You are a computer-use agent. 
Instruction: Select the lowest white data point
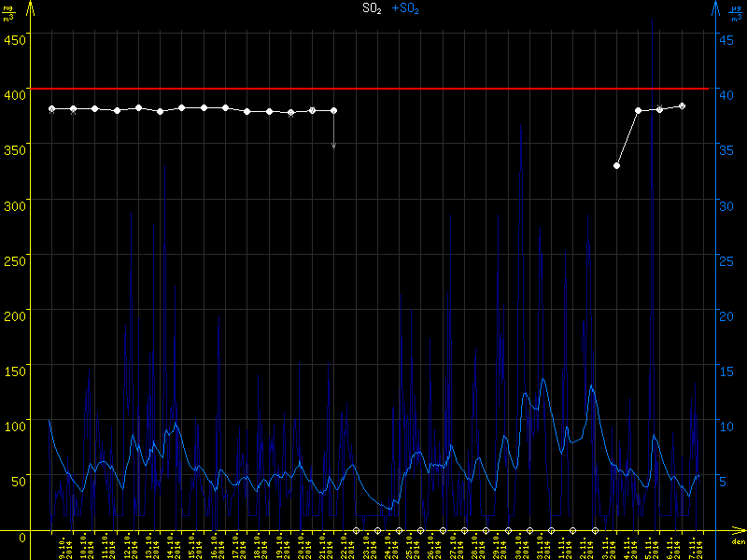616,165
